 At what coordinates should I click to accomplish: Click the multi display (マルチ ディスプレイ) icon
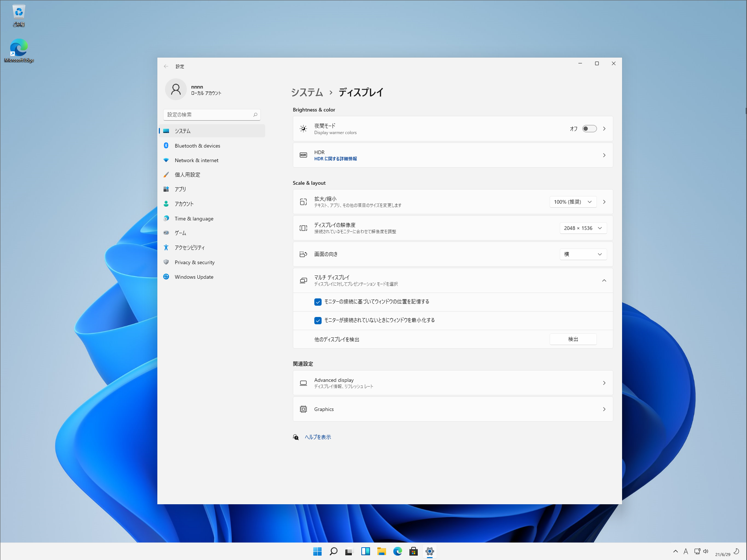pyautogui.click(x=303, y=281)
